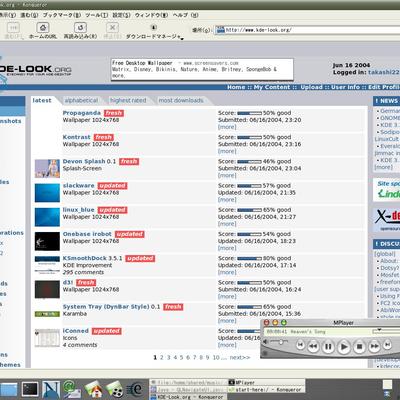
Task: Click the Onebase irobot thumbnail
Action: (x=47, y=241)
